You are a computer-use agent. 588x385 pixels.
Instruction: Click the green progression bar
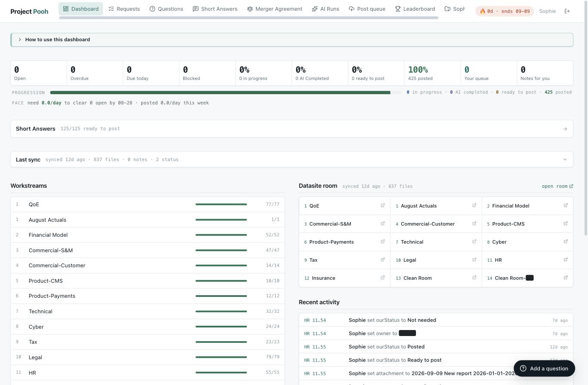220,92
